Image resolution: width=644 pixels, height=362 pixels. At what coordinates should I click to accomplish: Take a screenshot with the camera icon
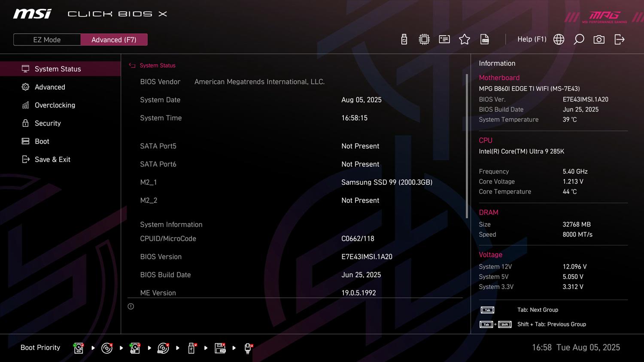pyautogui.click(x=599, y=39)
